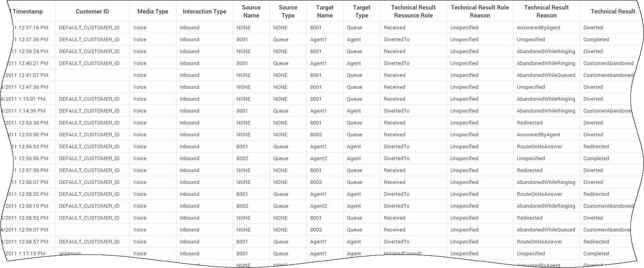644x268 pixels.
Task: Select the Technical Result Resource Role header
Action: [x=413, y=11]
